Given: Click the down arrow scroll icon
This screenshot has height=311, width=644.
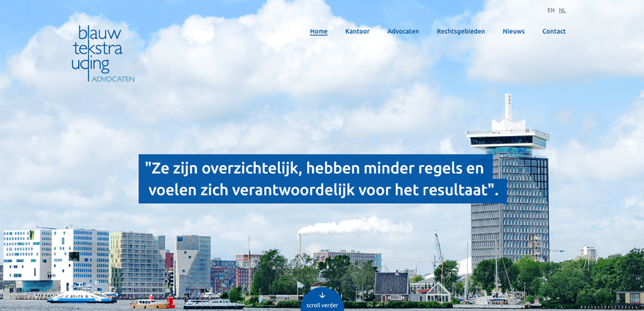Looking at the screenshot, I should point(322,295).
